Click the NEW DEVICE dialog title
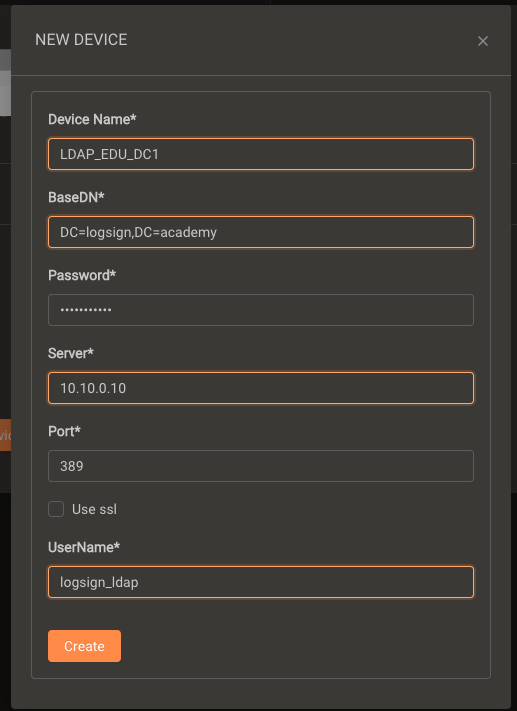This screenshot has width=517, height=711. point(81,40)
